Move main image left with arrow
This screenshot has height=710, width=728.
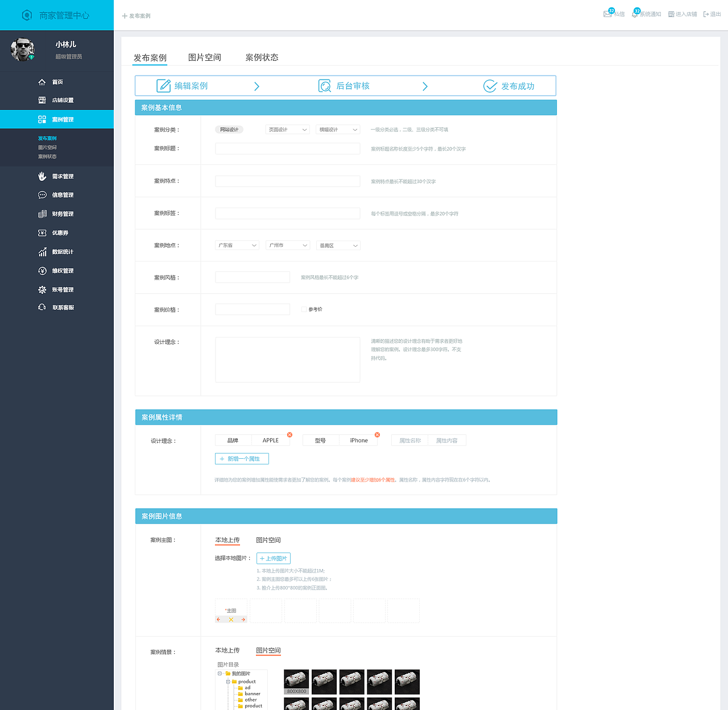218,620
